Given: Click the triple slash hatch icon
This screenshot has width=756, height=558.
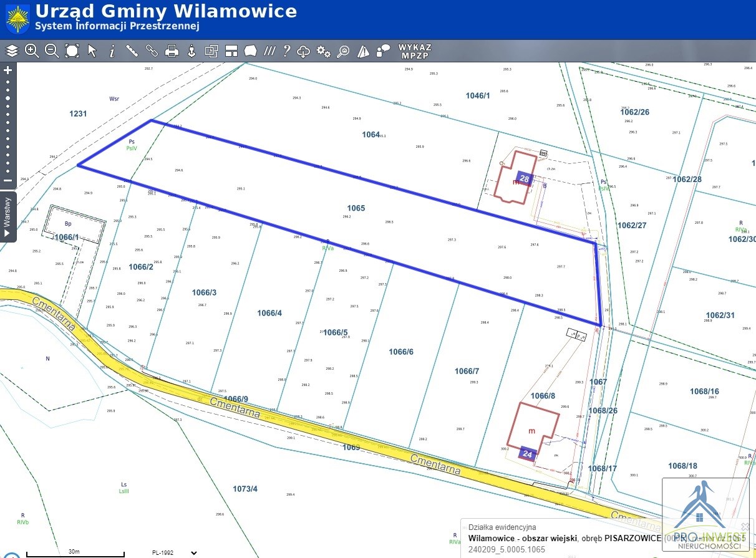Looking at the screenshot, I should coord(269,51).
